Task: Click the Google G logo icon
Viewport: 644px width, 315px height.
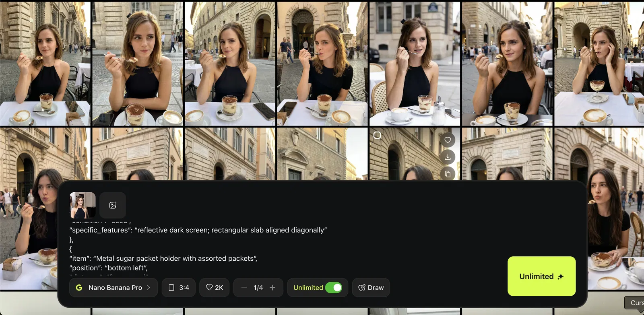Action: click(x=79, y=288)
